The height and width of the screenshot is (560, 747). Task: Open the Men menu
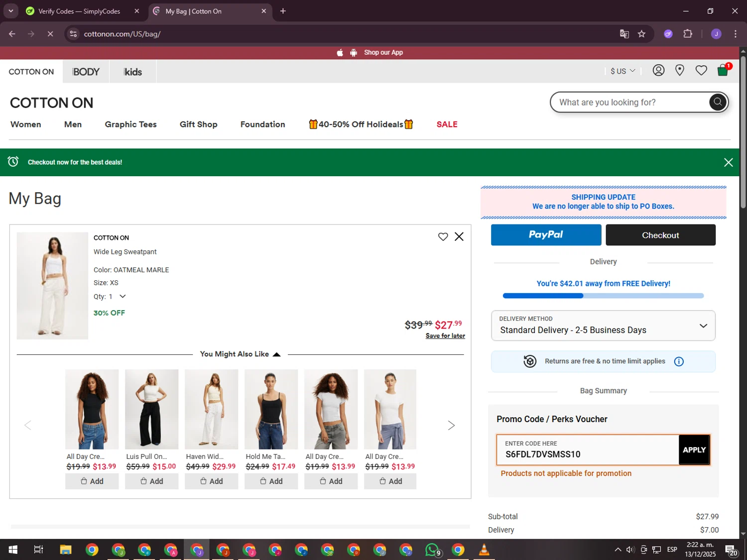[73, 124]
